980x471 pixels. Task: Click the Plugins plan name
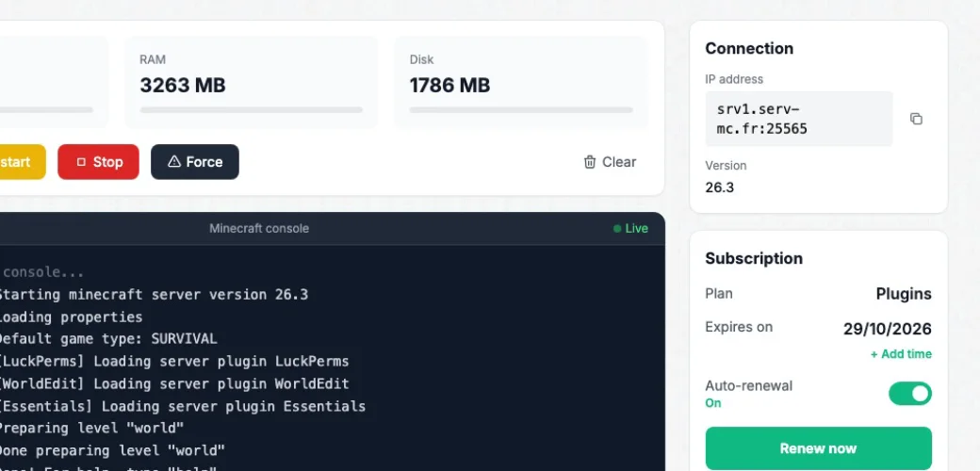[x=904, y=294]
